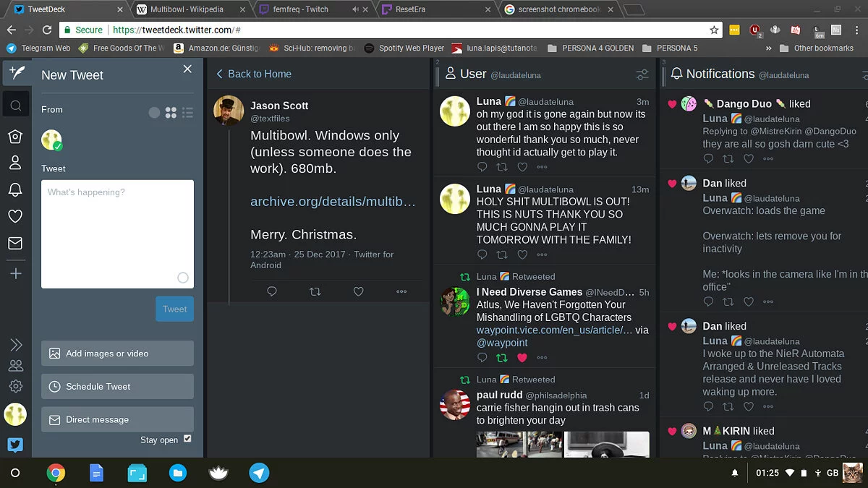The height and width of the screenshot is (488, 868).
Task: Open Other bookmarks folder
Action: point(817,48)
